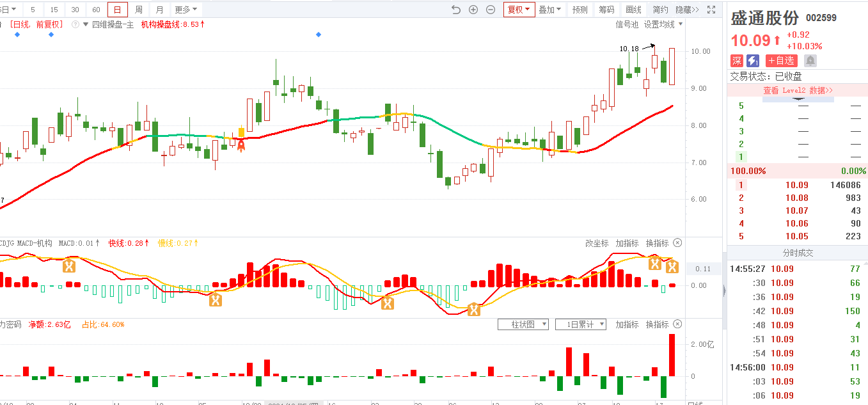Click 隐藏>> to hide the side panel
The width and height of the screenshot is (868, 405).
click(688, 10)
